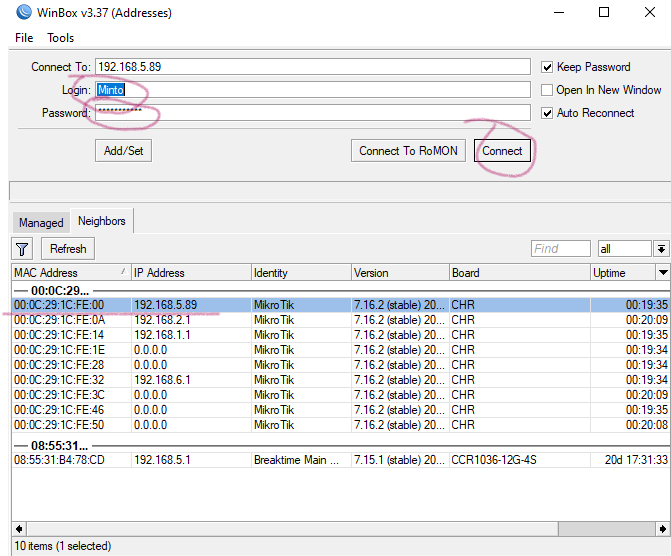Screen dimensions: 671x556
Task: Select the Neighbors tab
Action: (x=102, y=221)
